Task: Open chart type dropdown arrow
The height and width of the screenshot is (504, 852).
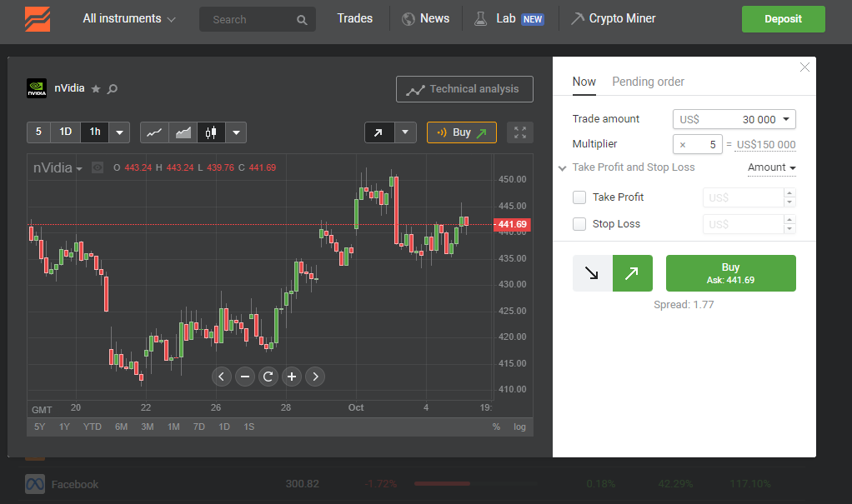Action: 236,132
